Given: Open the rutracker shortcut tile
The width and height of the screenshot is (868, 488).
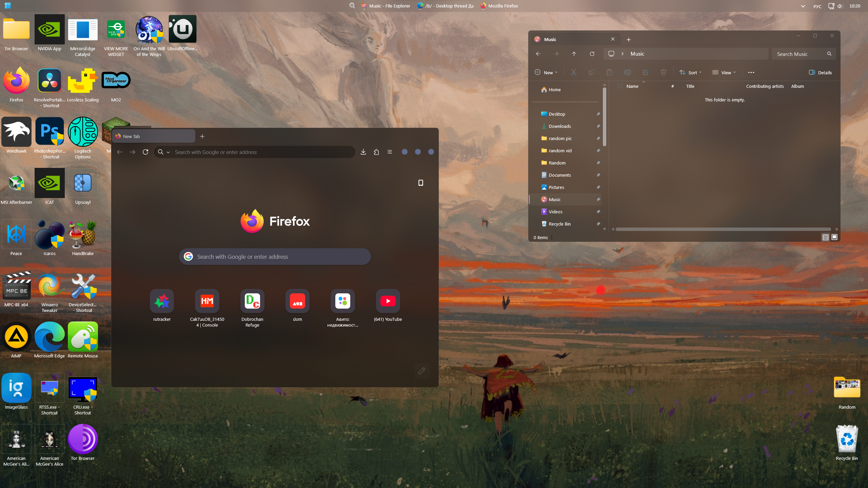Looking at the screenshot, I should pyautogui.click(x=162, y=301).
